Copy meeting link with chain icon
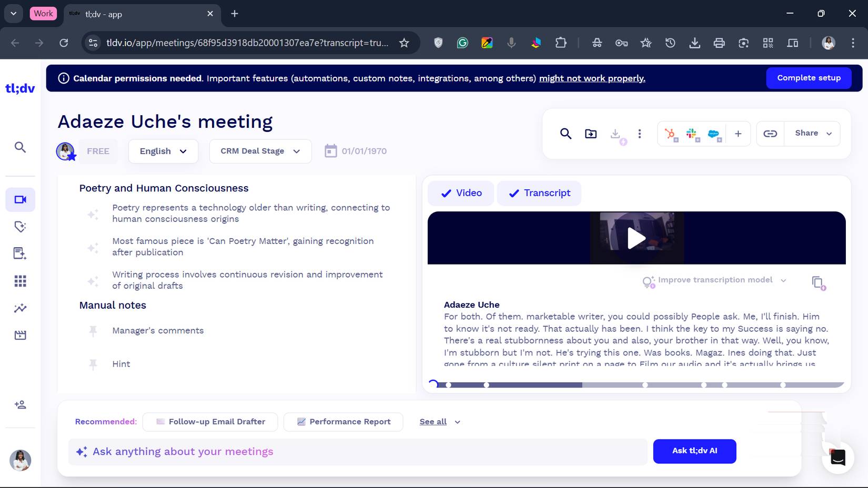The height and width of the screenshot is (488, 868). 770,134
